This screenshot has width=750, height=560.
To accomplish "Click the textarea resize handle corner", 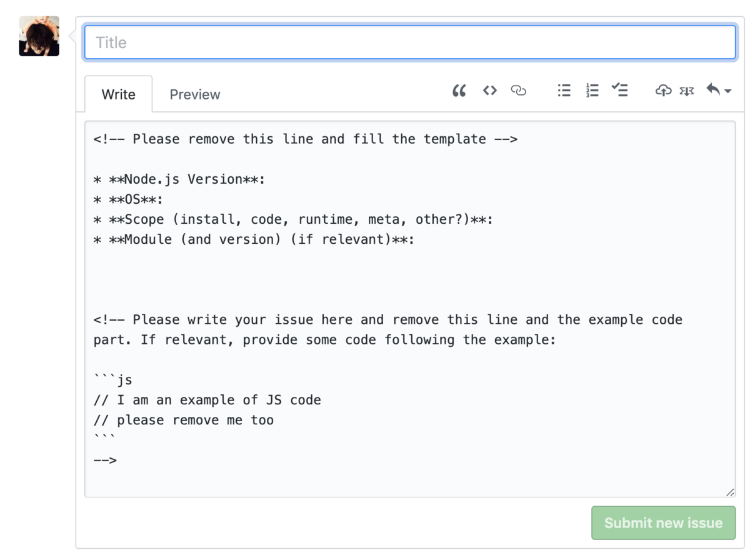I will pos(730,492).
